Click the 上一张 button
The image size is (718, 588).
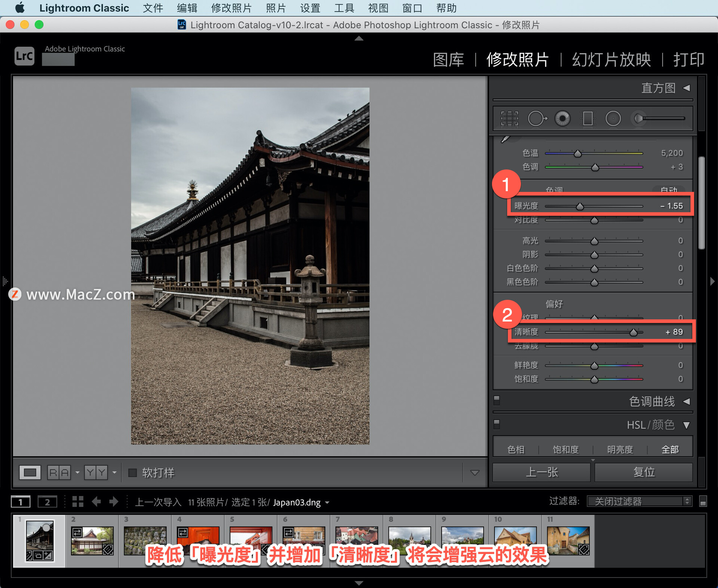click(x=541, y=472)
